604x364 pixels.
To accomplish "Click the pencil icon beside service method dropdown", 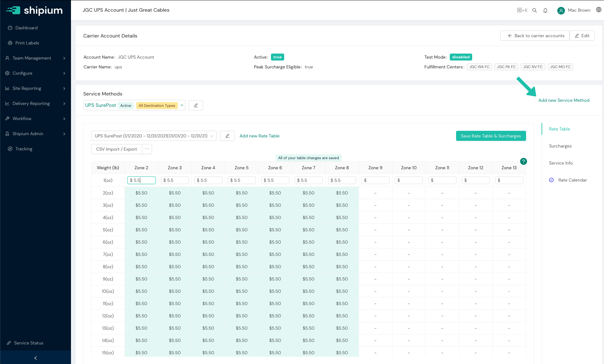I will (x=196, y=105).
